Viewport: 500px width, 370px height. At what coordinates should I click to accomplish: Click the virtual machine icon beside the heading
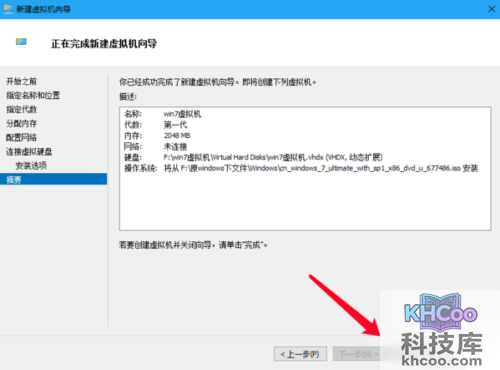[x=21, y=42]
